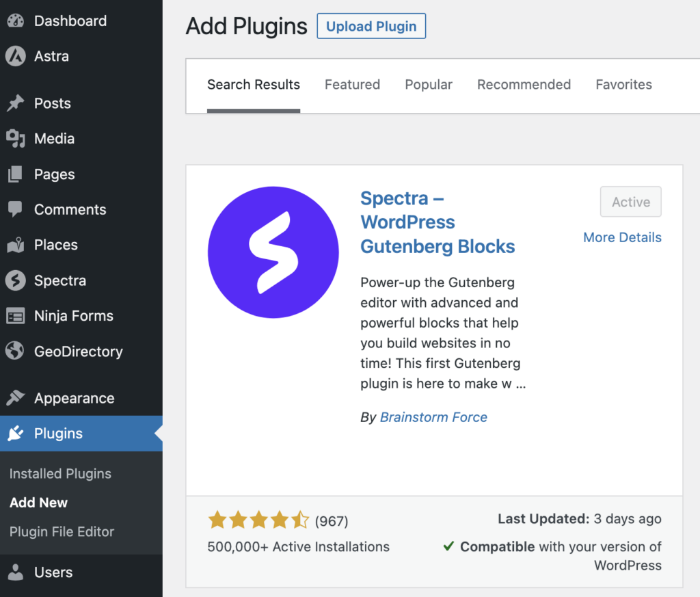Open the Pages menu item
Image resolution: width=700 pixels, height=597 pixels.
coord(54,174)
